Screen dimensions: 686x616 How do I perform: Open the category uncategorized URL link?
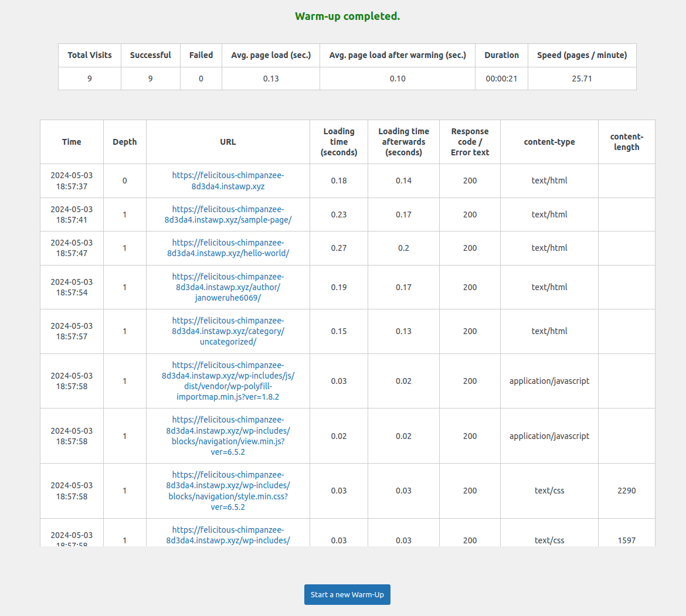pos(228,331)
